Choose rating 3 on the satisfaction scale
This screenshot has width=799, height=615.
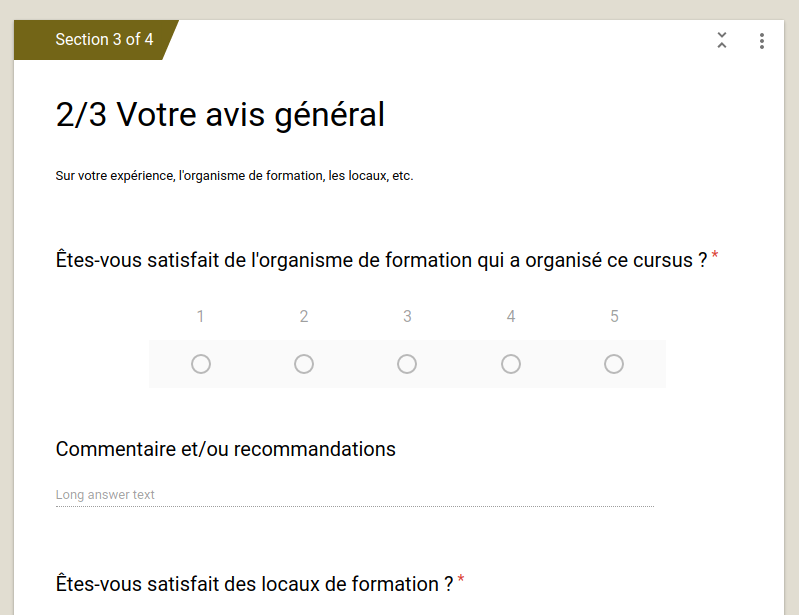[x=407, y=364]
